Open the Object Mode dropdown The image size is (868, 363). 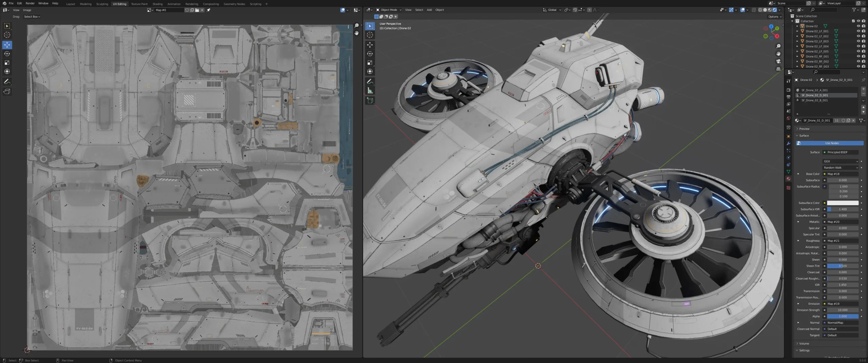[389, 9]
